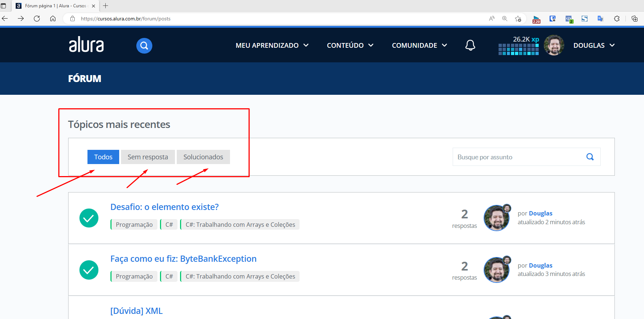The width and height of the screenshot is (644, 319).
Task: Click the Alura logo
Action: coord(86,44)
